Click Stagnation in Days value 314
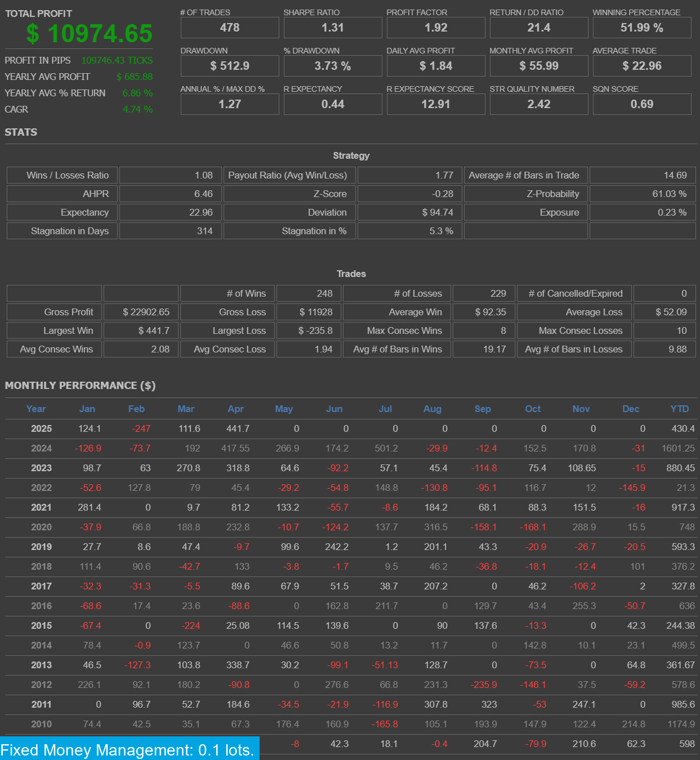Screen dimensions: 700x760 (x=171, y=231)
